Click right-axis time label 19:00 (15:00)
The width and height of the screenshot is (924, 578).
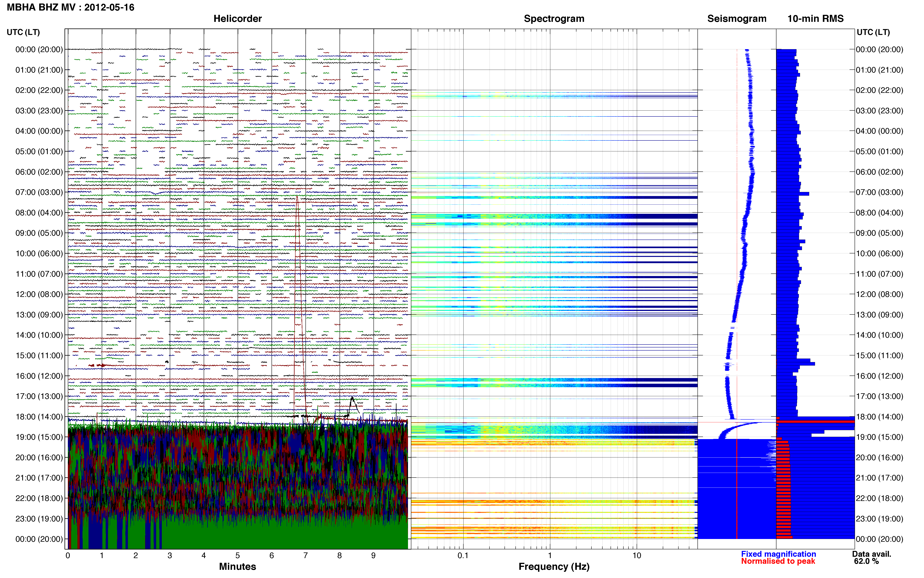point(879,437)
